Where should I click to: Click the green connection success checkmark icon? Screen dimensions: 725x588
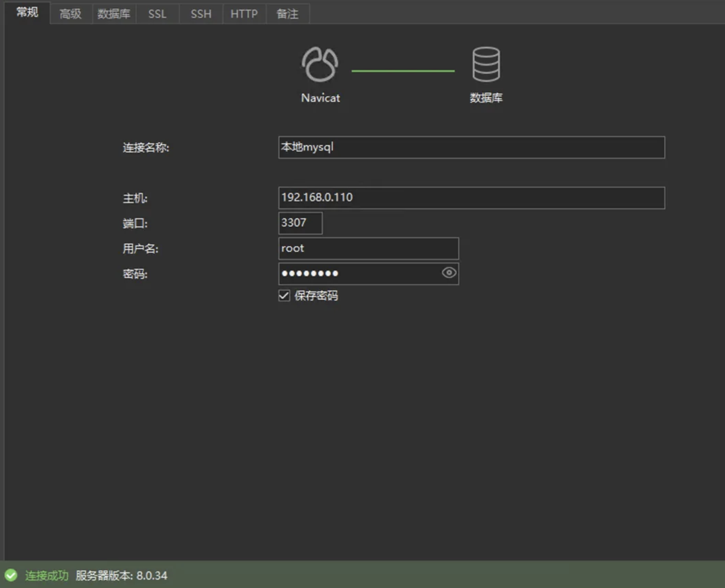tap(11, 575)
